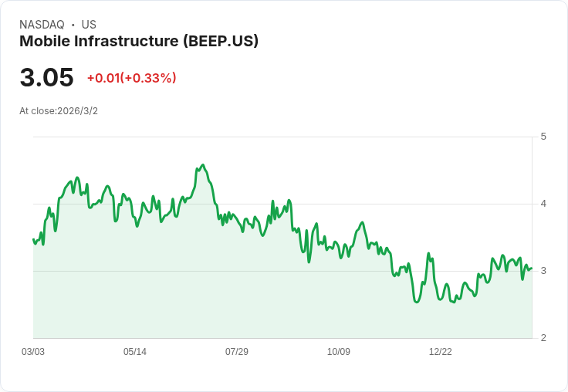Click the highest peak of the price line
The width and height of the screenshot is (568, 392).
202,165
